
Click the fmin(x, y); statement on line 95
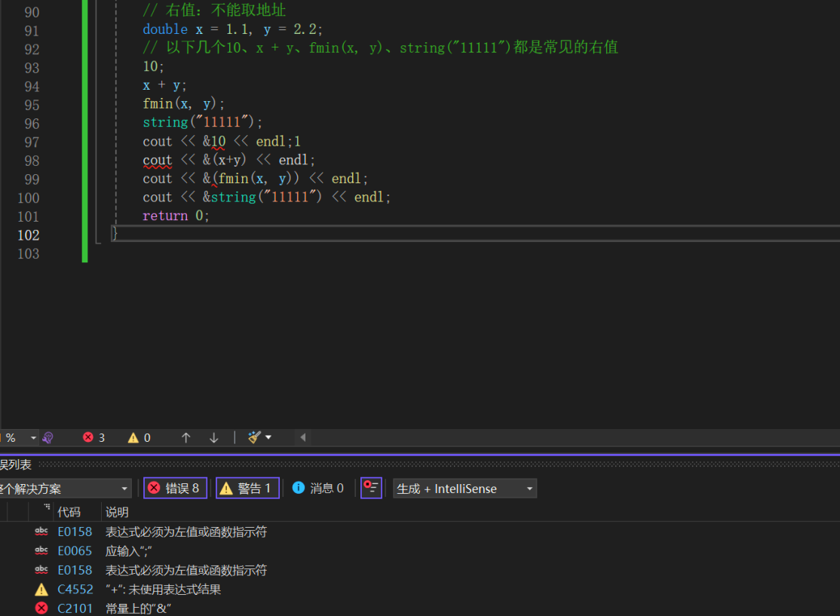tap(183, 104)
